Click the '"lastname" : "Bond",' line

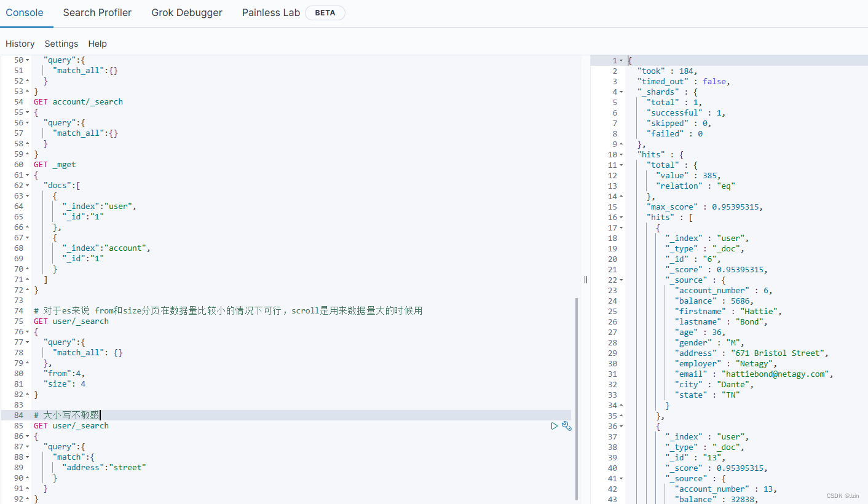tap(722, 322)
